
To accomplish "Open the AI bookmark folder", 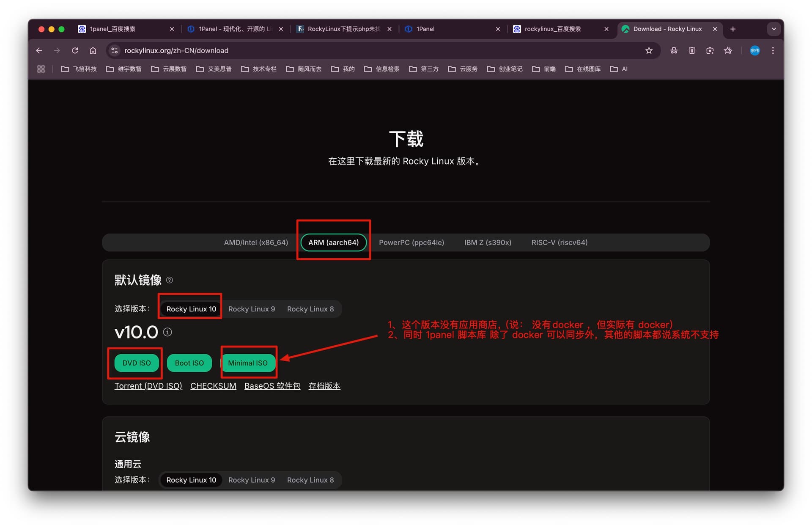I will 619,69.
